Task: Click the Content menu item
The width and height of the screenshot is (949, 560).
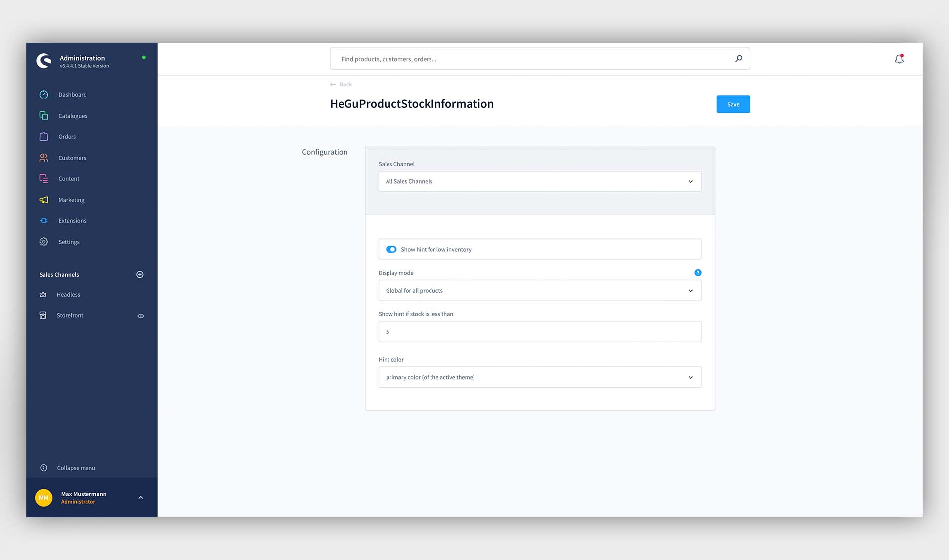Action: pos(69,178)
